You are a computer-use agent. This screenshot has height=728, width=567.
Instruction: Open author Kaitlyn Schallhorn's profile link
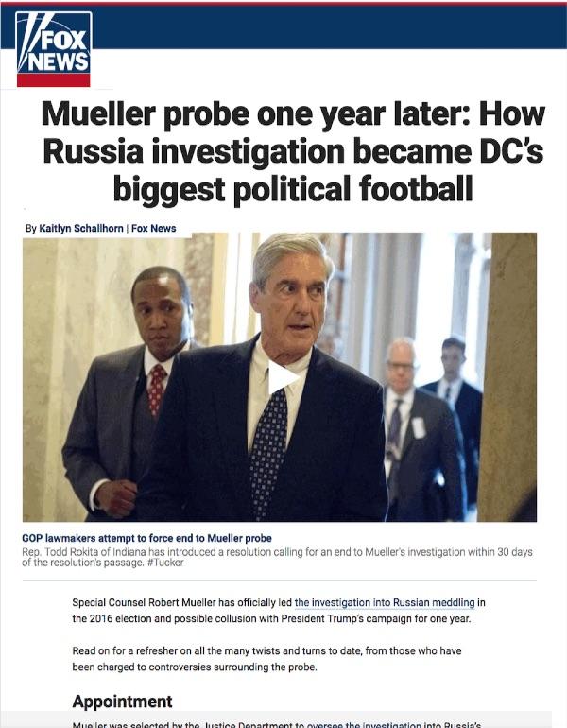click(x=80, y=229)
